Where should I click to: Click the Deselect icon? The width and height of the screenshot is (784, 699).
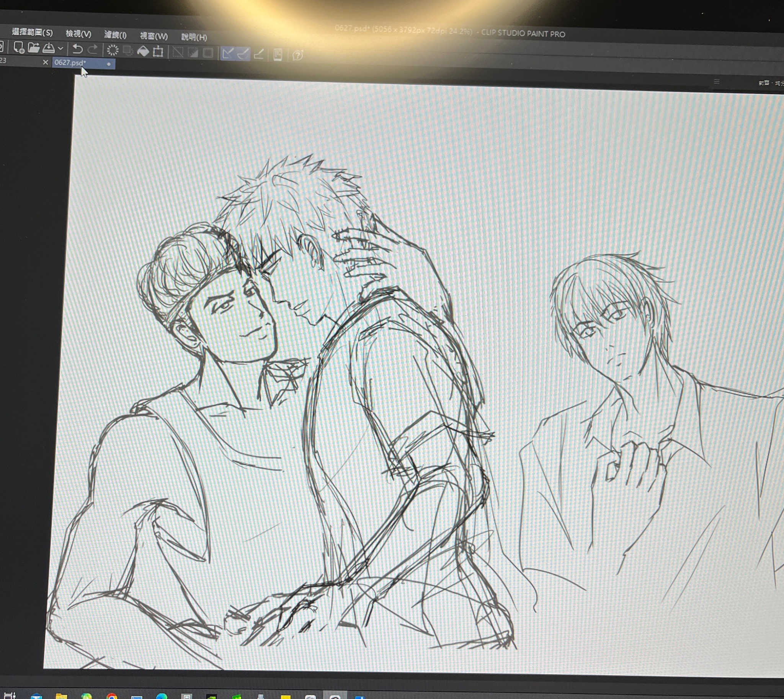[x=178, y=52]
